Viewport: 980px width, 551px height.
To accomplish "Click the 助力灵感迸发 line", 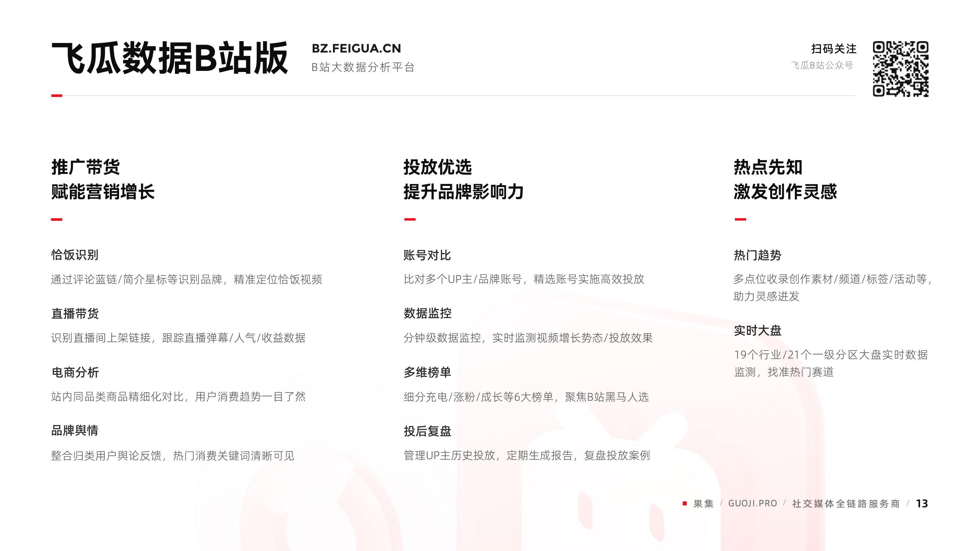I will (767, 296).
